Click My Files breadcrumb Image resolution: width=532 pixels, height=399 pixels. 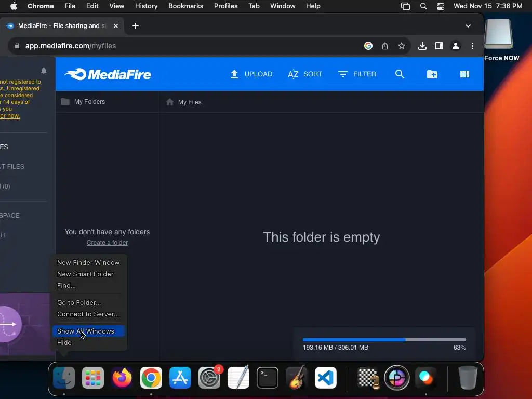click(x=190, y=102)
